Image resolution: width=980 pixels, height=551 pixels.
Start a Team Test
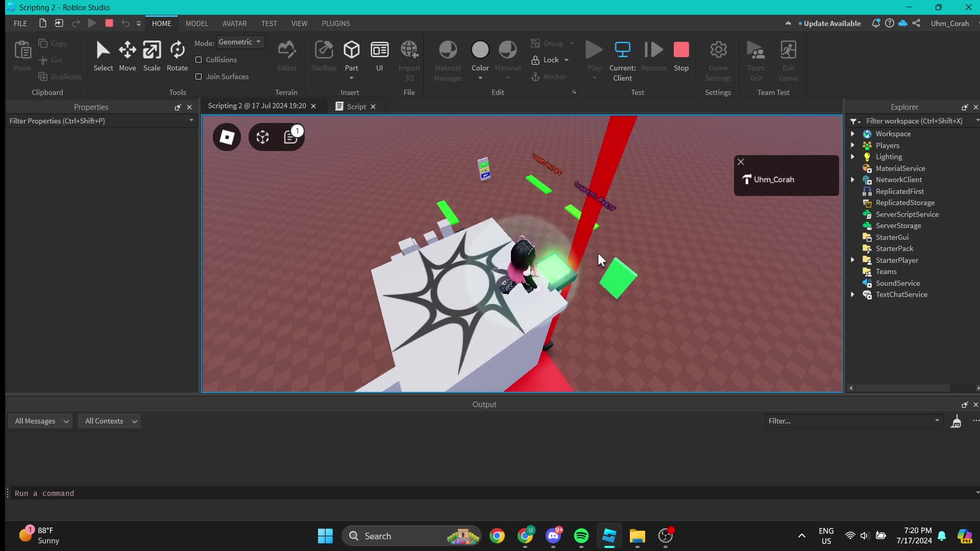756,60
